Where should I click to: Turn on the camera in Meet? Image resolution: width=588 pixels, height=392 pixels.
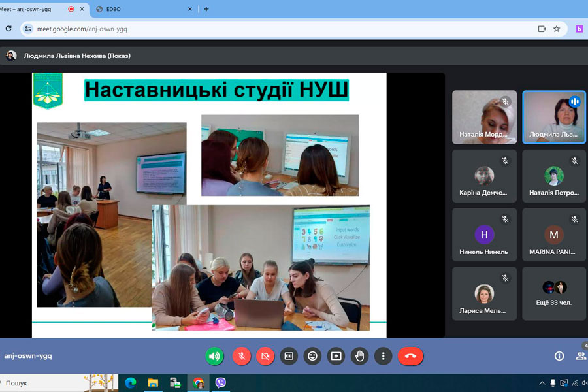tap(265, 356)
